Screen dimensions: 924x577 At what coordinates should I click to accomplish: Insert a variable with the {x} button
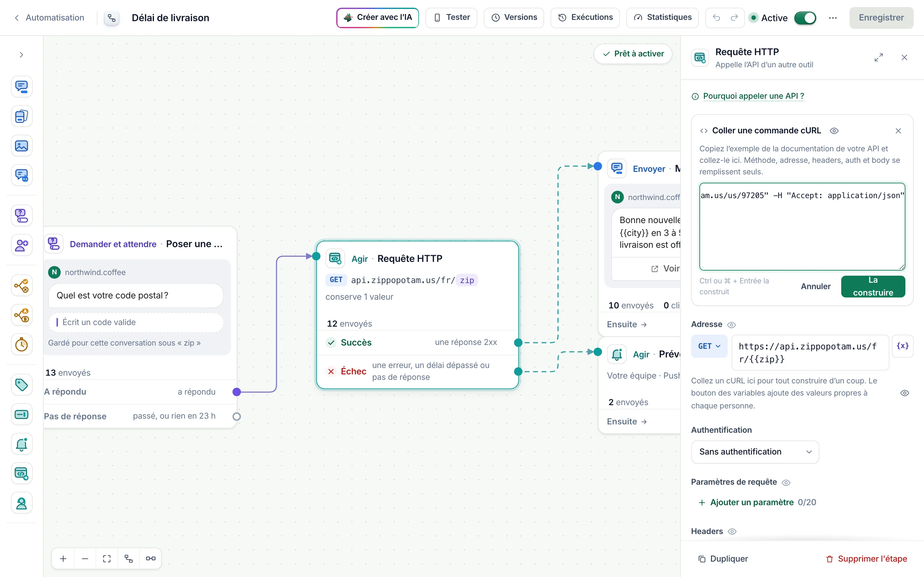[903, 346]
